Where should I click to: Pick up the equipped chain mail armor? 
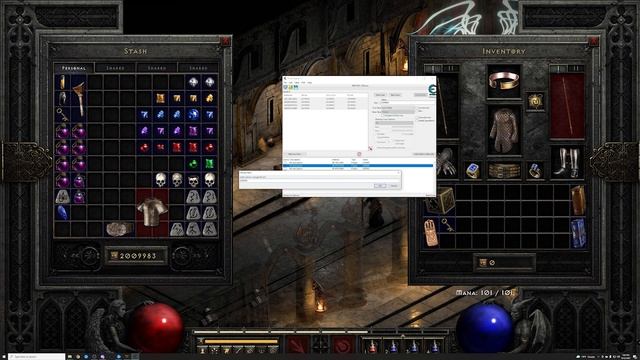click(x=504, y=131)
